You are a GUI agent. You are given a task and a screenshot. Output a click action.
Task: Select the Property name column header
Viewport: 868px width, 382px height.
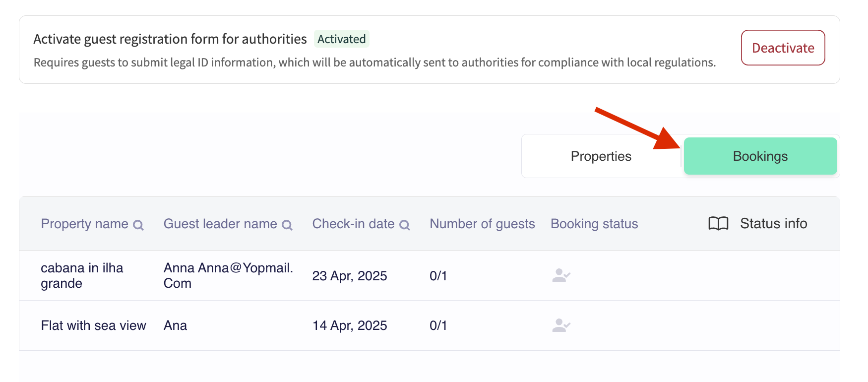(x=84, y=224)
